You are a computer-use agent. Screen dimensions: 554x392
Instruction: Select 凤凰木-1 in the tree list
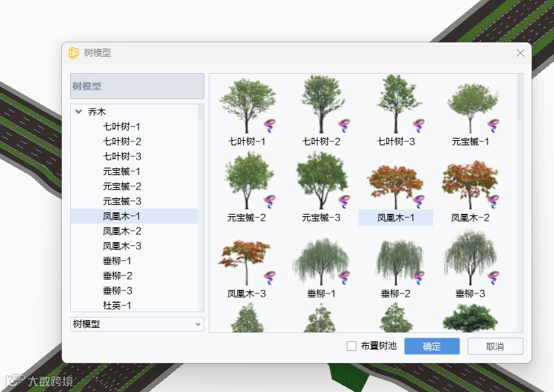(134, 216)
